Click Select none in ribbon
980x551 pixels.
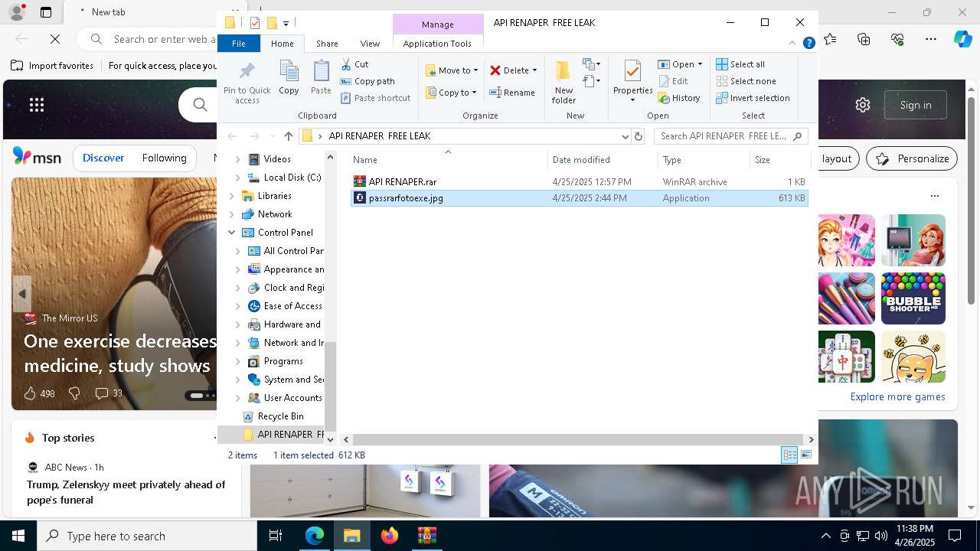point(746,81)
